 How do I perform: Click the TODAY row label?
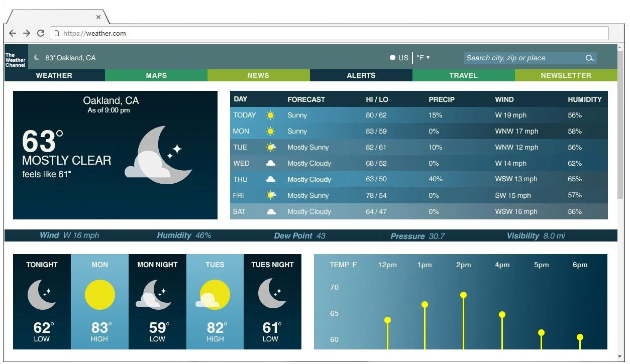[x=245, y=115]
